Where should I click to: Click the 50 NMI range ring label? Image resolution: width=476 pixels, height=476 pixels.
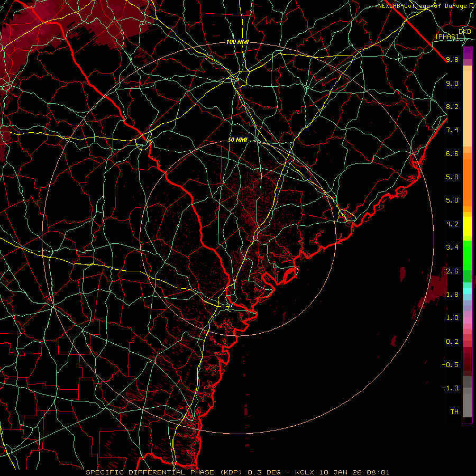click(x=237, y=140)
